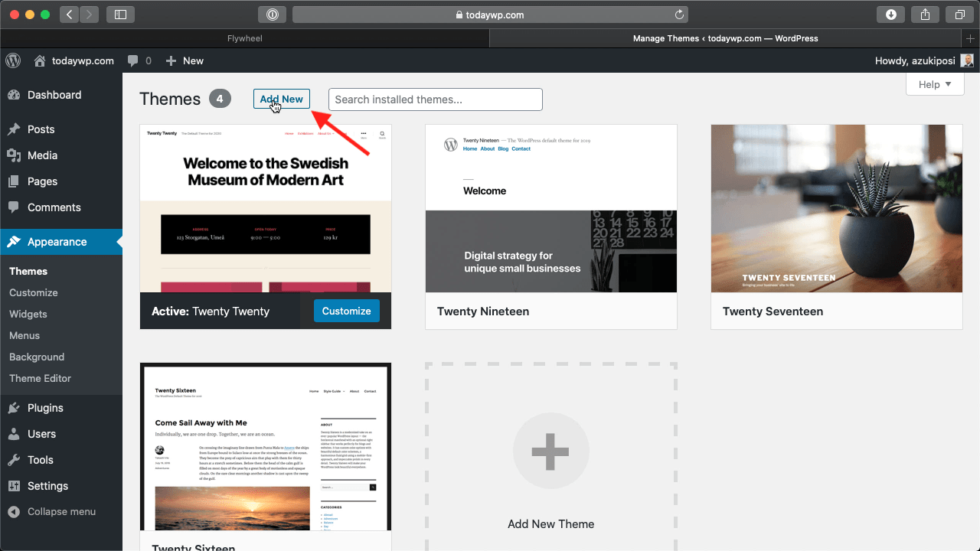Click the blue Customize button
This screenshot has height=551, width=980.
pyautogui.click(x=346, y=311)
